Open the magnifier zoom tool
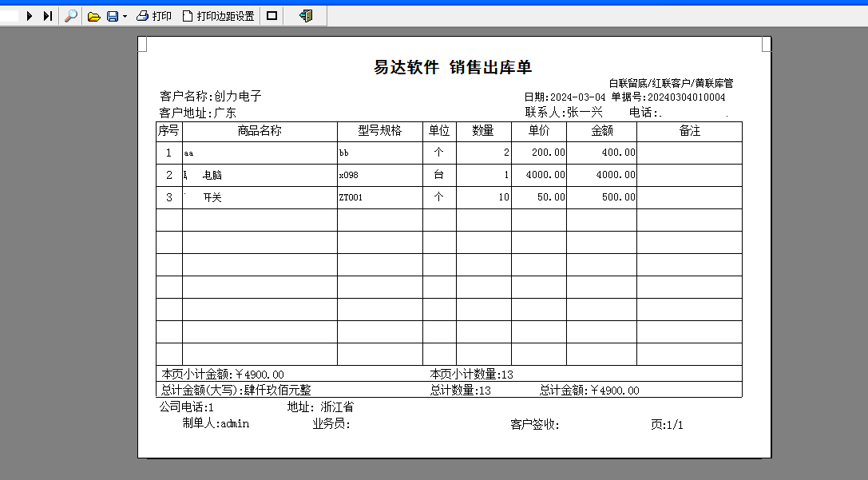868x480 pixels. 71,16
